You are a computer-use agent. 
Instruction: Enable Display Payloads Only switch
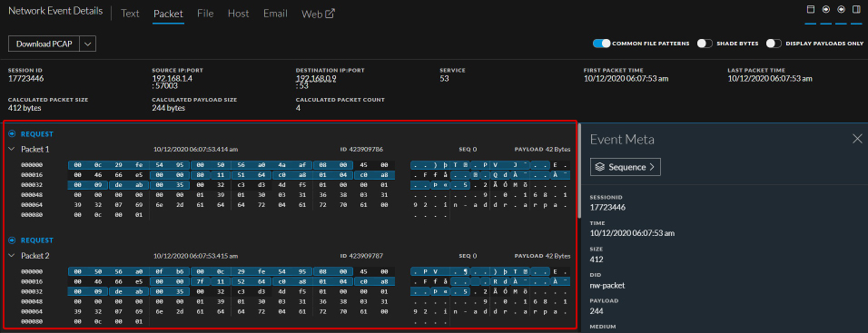point(774,44)
